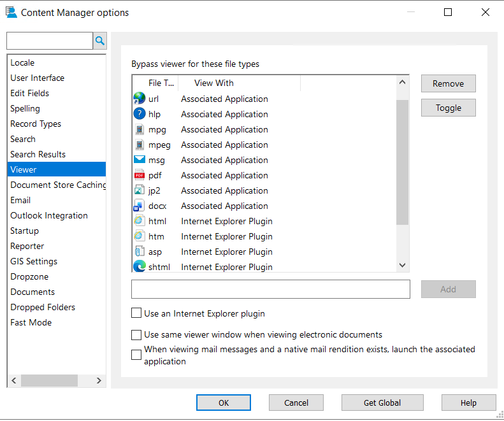This screenshot has height=421, width=504.
Task: Click the OK button
Action: click(224, 403)
